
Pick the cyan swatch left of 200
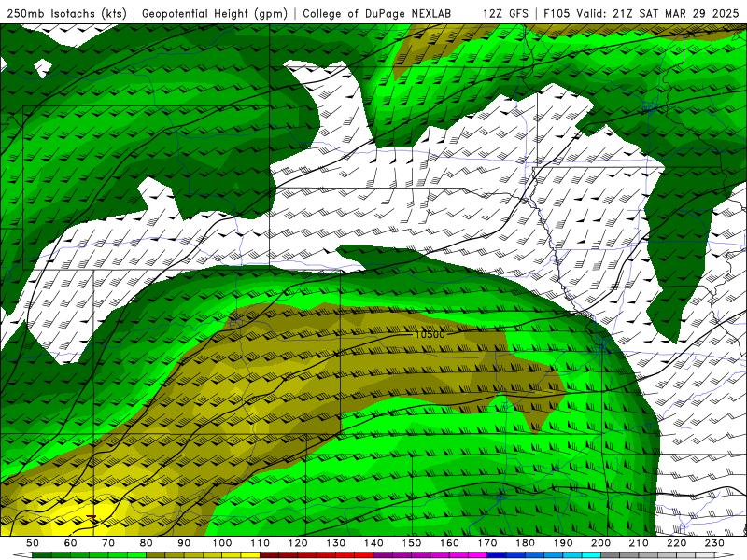pyautogui.click(x=591, y=555)
